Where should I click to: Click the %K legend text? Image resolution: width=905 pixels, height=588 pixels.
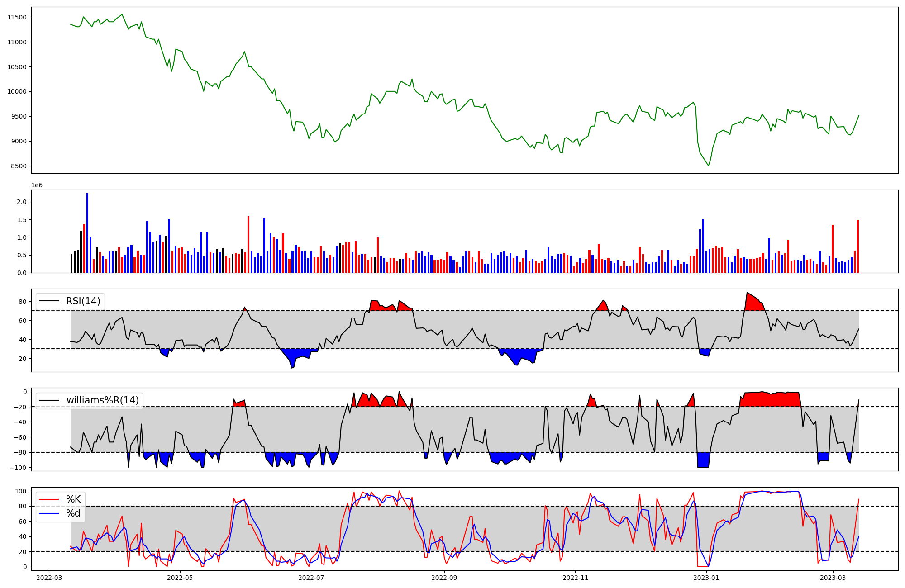click(73, 499)
